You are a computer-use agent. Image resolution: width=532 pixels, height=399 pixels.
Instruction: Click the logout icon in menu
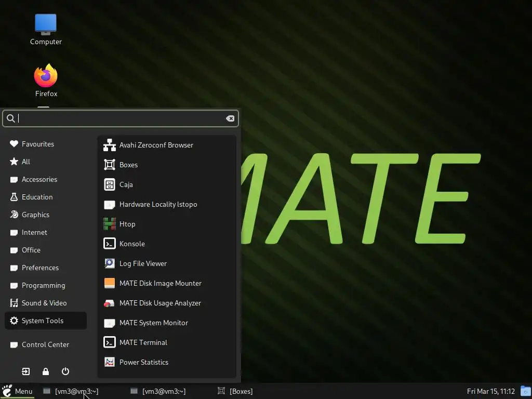tap(26, 371)
